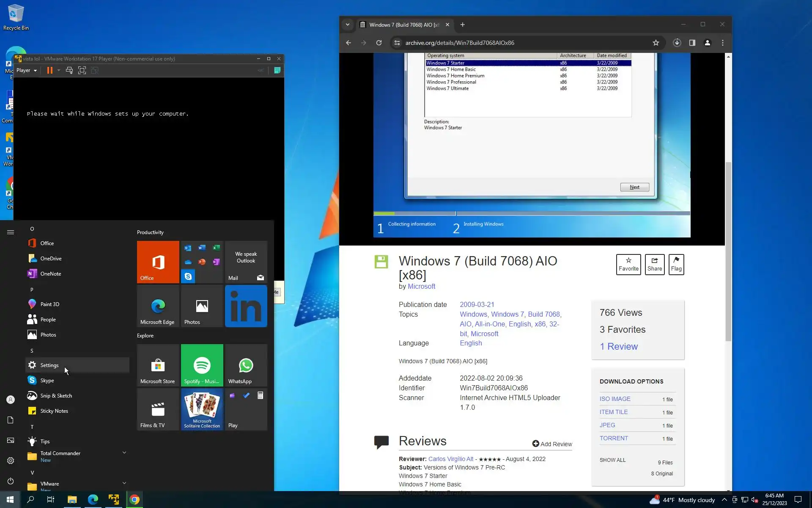Open the WhatsApp tile
Image resolution: width=812 pixels, height=508 pixels.
click(x=246, y=365)
